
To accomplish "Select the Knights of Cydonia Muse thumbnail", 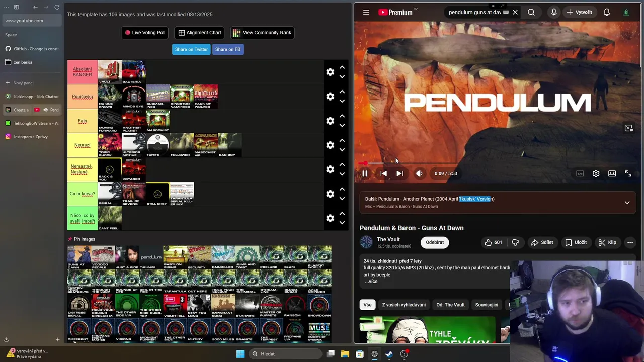I will [x=319, y=330].
